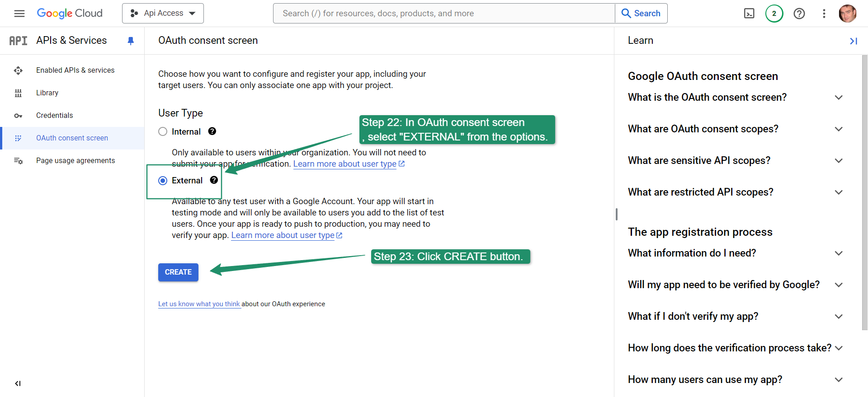Click the Learn panel vertical scrollbar
868x397 pixels.
(864, 192)
